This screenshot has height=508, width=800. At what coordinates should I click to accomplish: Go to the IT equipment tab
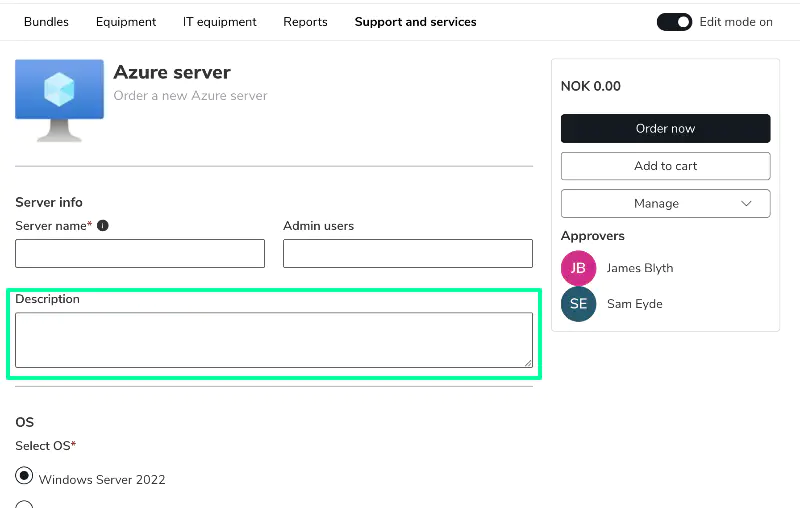pyautogui.click(x=219, y=22)
